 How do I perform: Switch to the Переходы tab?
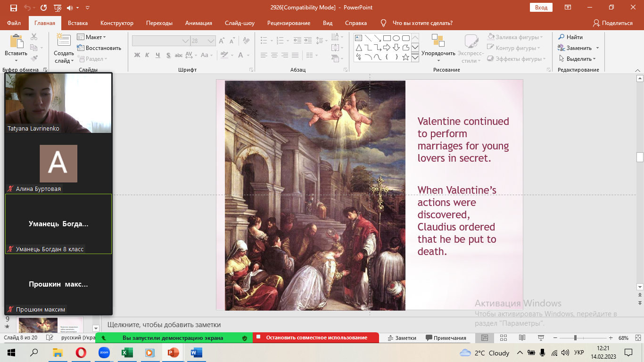coord(159,23)
